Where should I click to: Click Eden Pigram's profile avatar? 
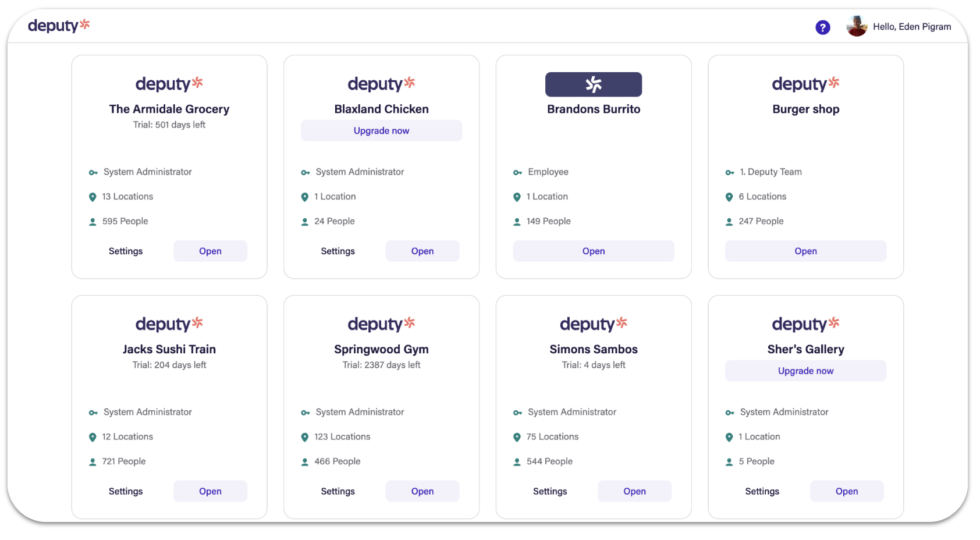pyautogui.click(x=857, y=26)
